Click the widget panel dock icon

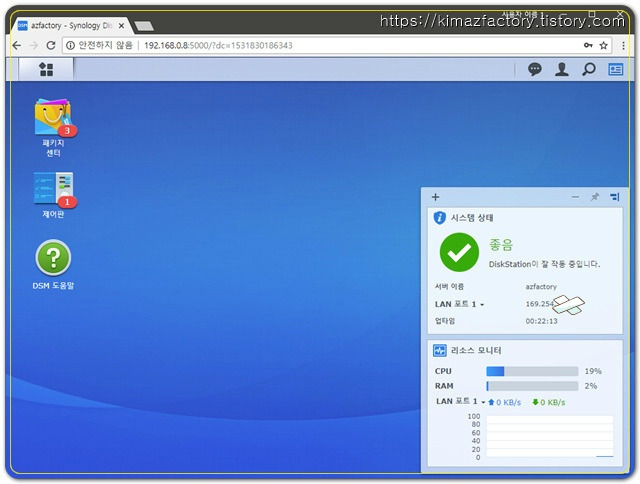[614, 197]
